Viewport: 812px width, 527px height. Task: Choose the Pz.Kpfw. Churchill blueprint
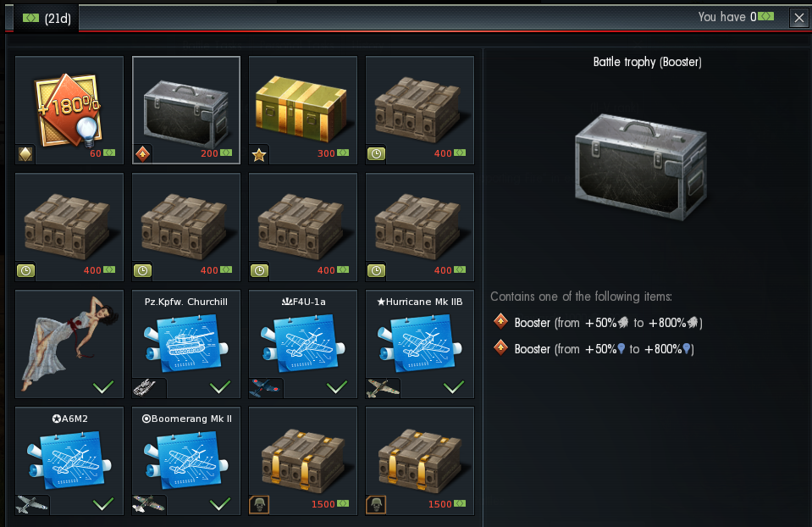click(186, 344)
